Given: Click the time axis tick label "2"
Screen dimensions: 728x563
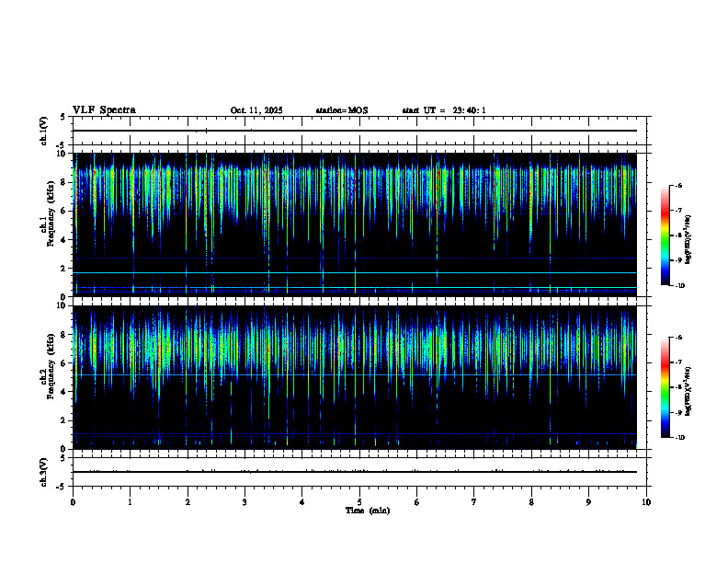Looking at the screenshot, I should pos(188,502).
